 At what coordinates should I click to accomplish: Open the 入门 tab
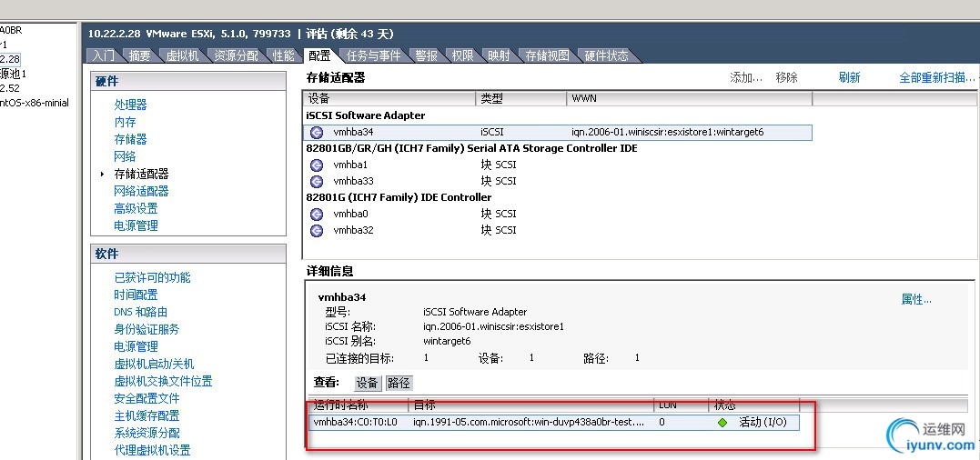[x=103, y=55]
